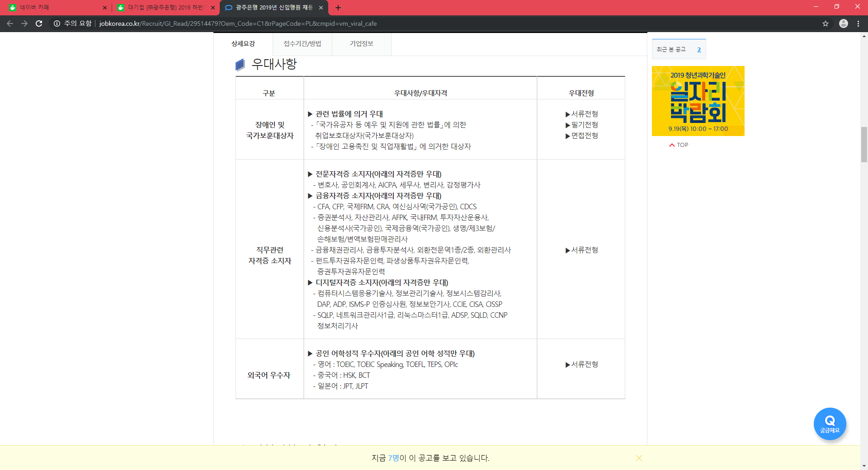This screenshot has width=868, height=470.
Task: Click '전문자격증 소지자' bullet line
Action: point(375,174)
